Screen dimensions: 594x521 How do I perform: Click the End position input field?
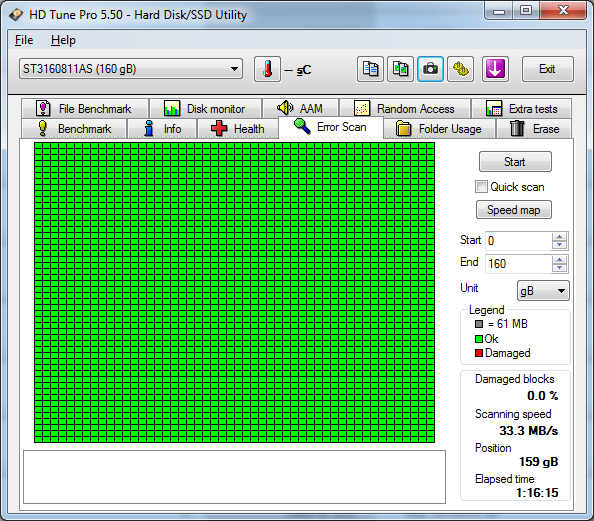tap(518, 264)
